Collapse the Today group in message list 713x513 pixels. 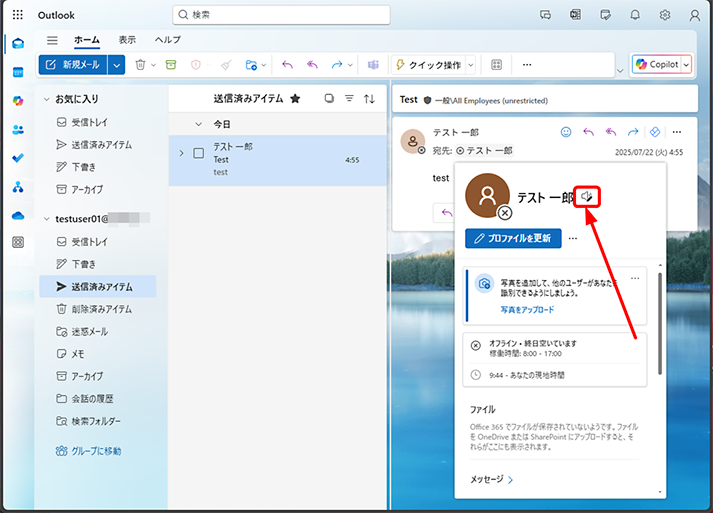(198, 124)
